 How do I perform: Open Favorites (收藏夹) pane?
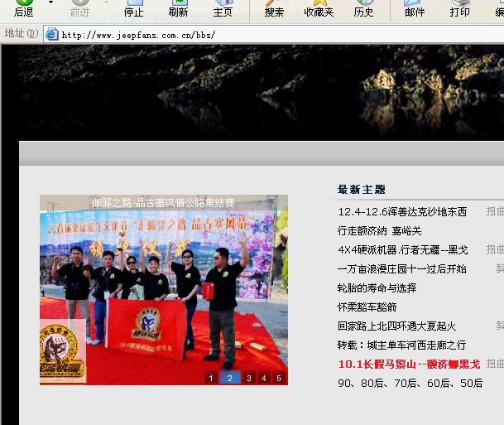tap(319, 9)
